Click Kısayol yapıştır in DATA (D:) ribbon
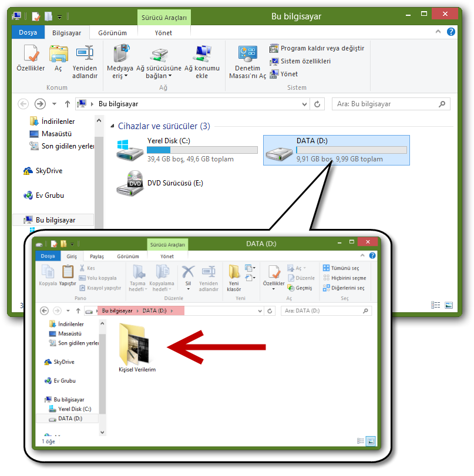 pos(100,288)
